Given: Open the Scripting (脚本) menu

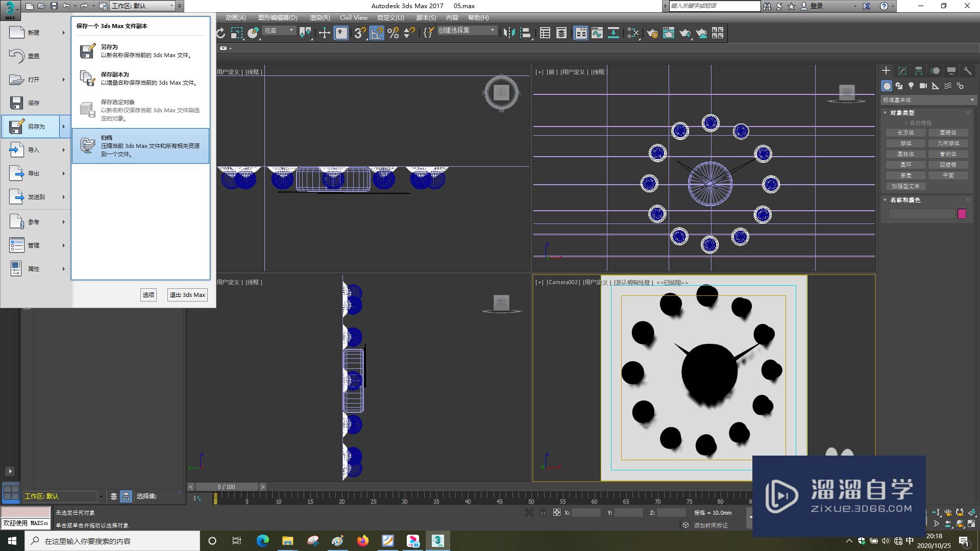Looking at the screenshot, I should pyautogui.click(x=426, y=18).
